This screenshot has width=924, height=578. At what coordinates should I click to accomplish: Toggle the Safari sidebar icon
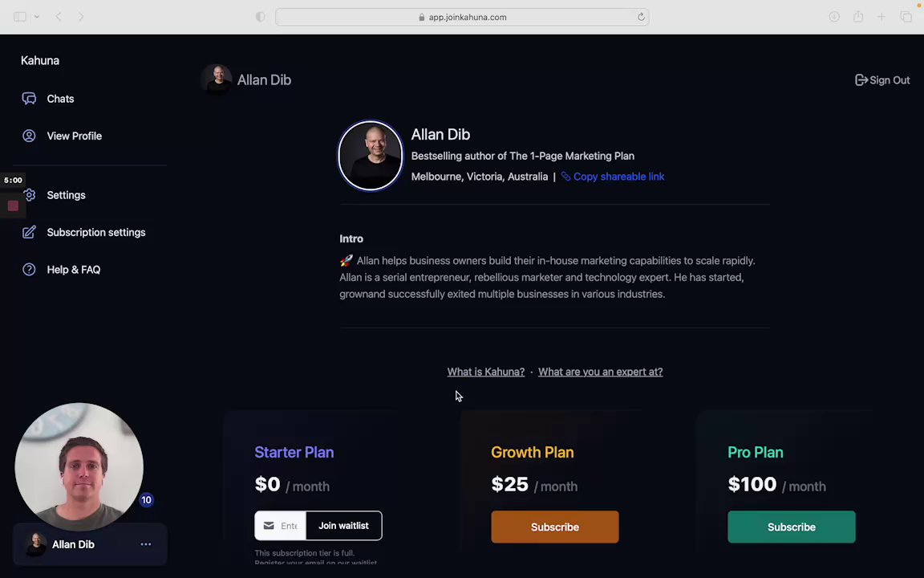[x=20, y=17]
